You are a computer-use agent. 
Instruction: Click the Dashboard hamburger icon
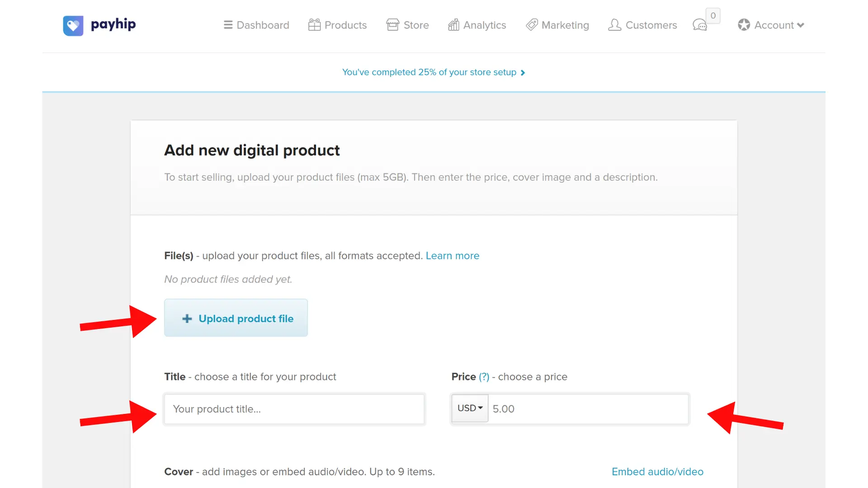point(228,25)
